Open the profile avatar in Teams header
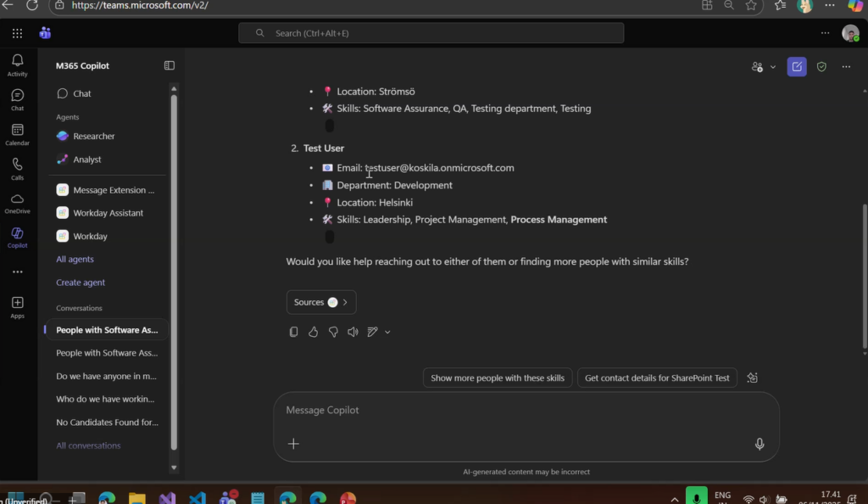 tap(850, 33)
